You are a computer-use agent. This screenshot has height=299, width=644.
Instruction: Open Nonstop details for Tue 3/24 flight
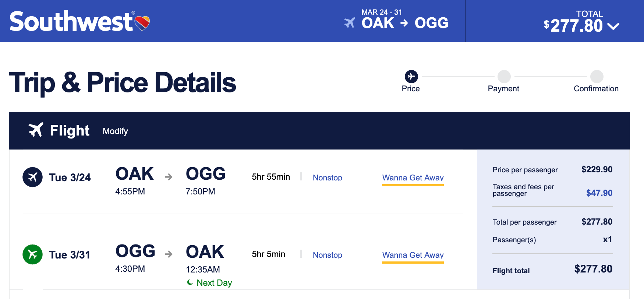coord(327,177)
